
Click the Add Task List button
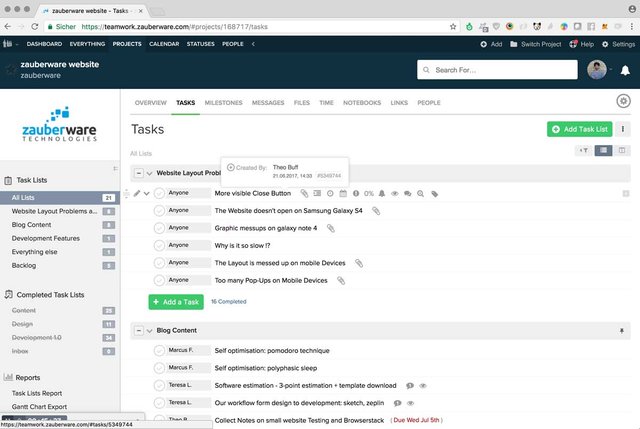tap(579, 129)
